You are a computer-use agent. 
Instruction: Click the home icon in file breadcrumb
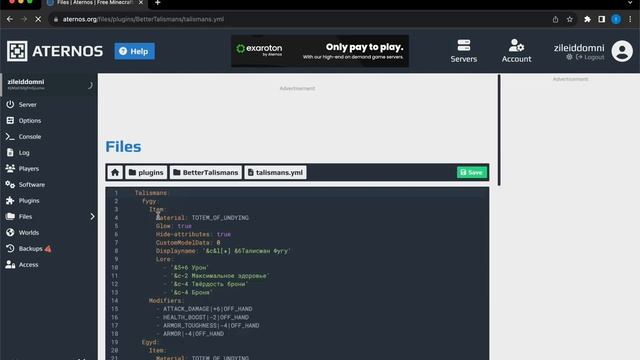(115, 172)
